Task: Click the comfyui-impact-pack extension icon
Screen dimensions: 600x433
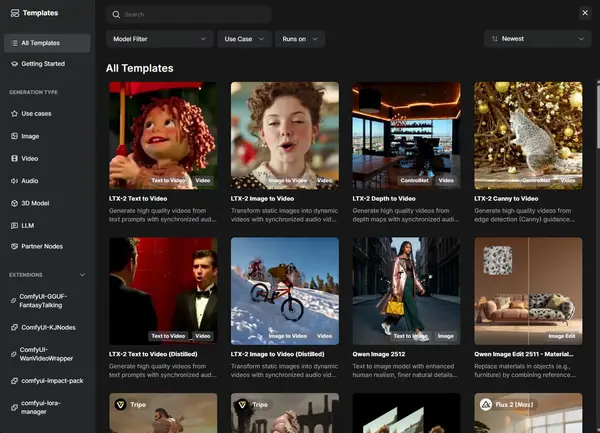Action: click(x=15, y=381)
